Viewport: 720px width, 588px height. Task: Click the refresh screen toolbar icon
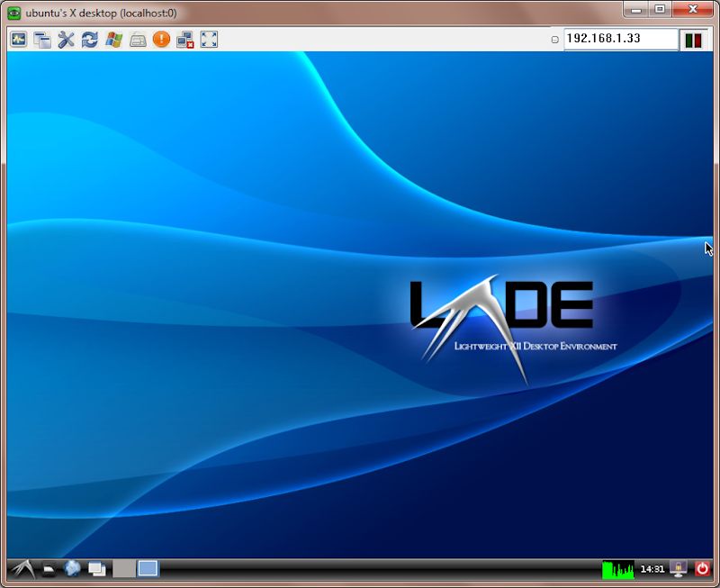click(x=90, y=40)
